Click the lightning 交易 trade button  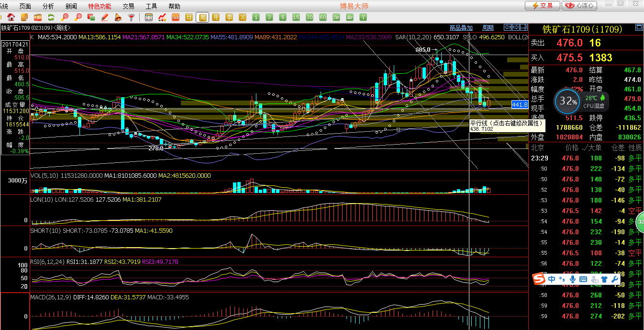(x=543, y=6)
